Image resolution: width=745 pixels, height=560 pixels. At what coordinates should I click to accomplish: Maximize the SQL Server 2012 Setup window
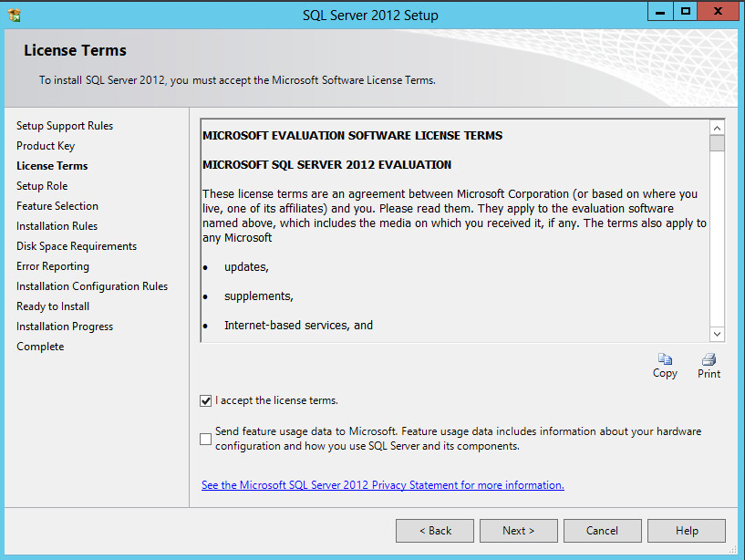click(x=685, y=12)
